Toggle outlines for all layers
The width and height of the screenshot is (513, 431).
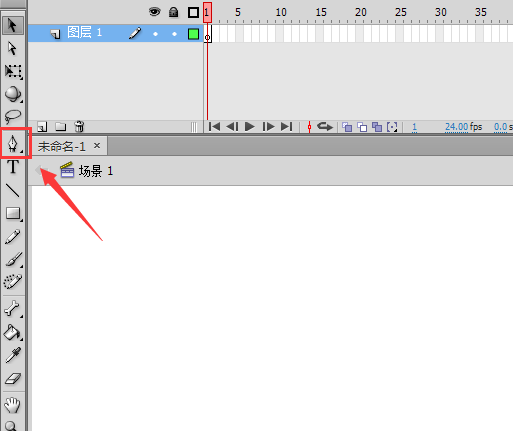coord(193,13)
